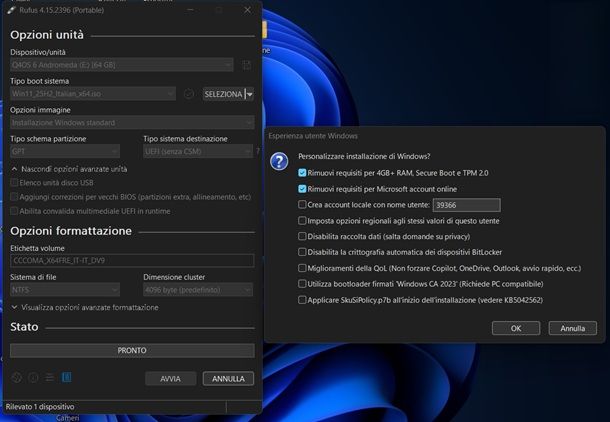
Task: Enable Disabilita crittografia BitLocker checkbox
Action: click(302, 252)
